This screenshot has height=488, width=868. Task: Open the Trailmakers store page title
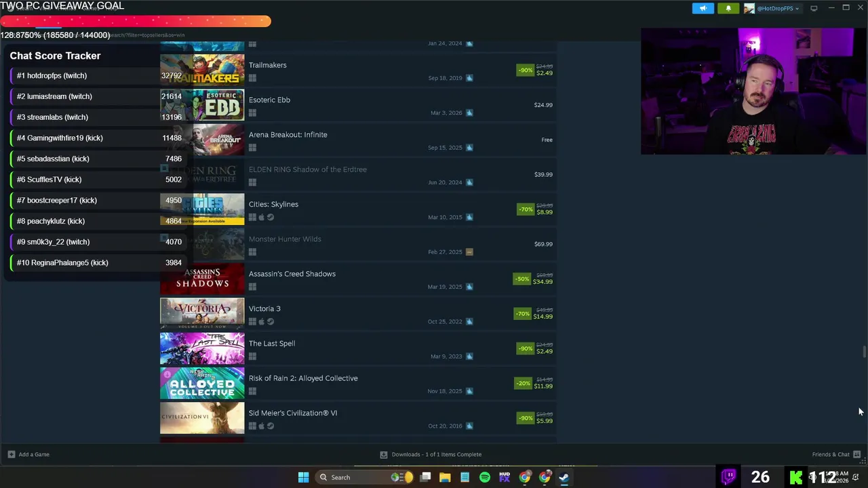tap(267, 65)
